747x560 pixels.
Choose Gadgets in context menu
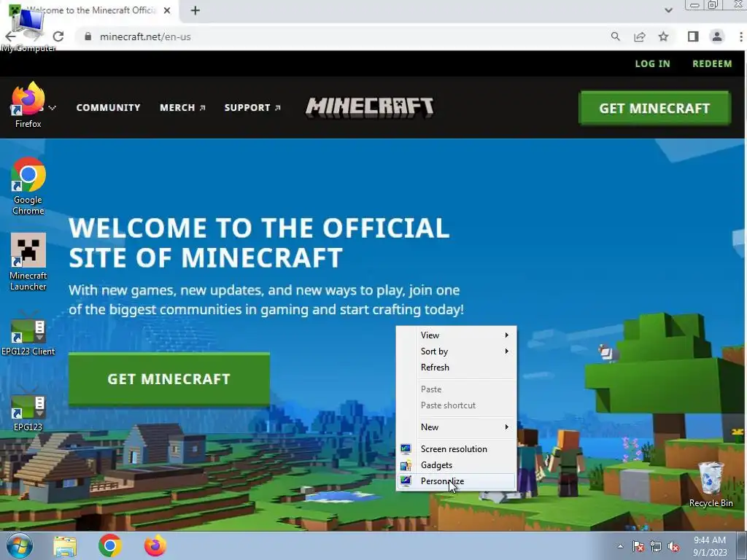457,465
